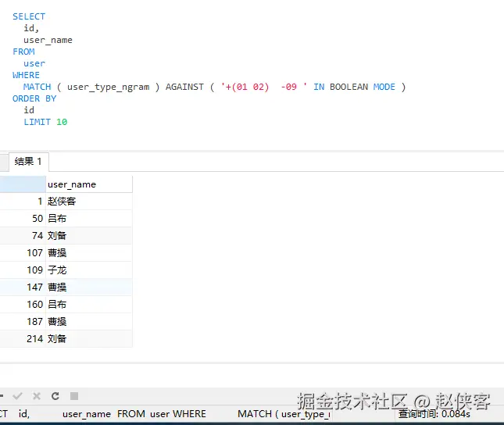Click the MATCH keyword in the query
Image resolution: width=504 pixels, height=425 pixels.
[x=37, y=87]
